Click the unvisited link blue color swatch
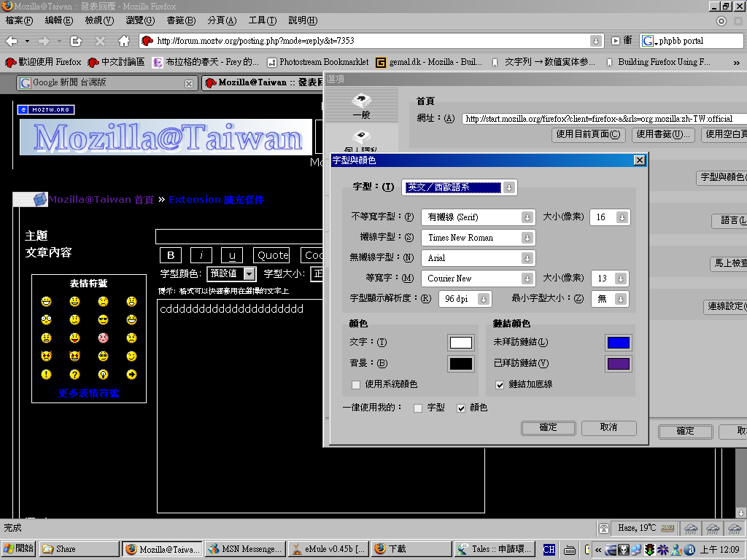The height and width of the screenshot is (560, 747). (618, 343)
